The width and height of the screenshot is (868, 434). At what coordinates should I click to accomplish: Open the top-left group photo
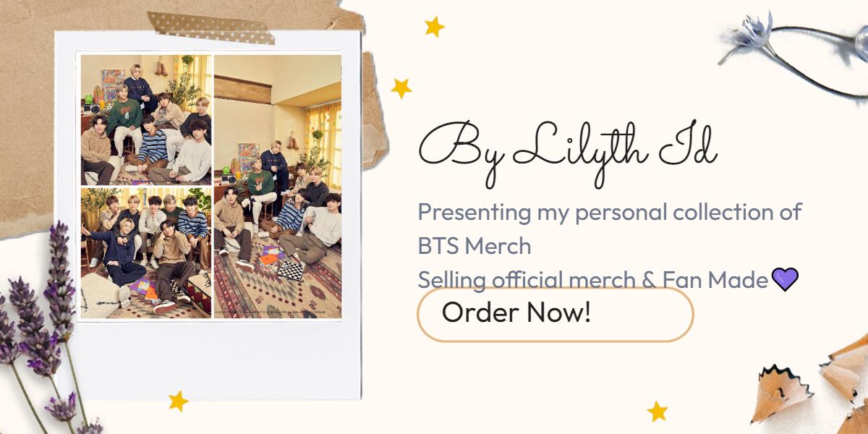click(x=145, y=119)
